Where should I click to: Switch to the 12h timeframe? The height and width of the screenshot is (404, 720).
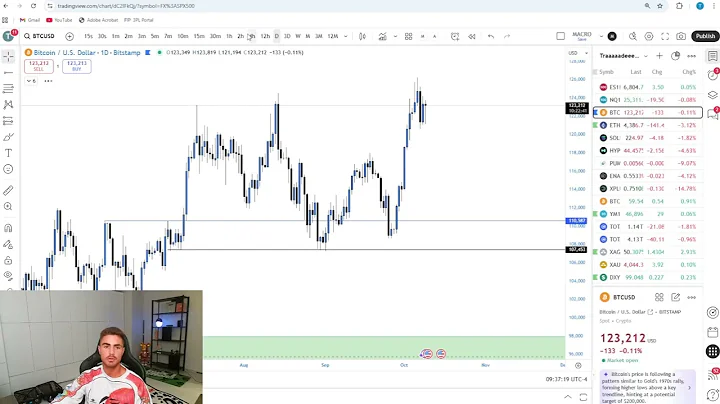coord(265,36)
